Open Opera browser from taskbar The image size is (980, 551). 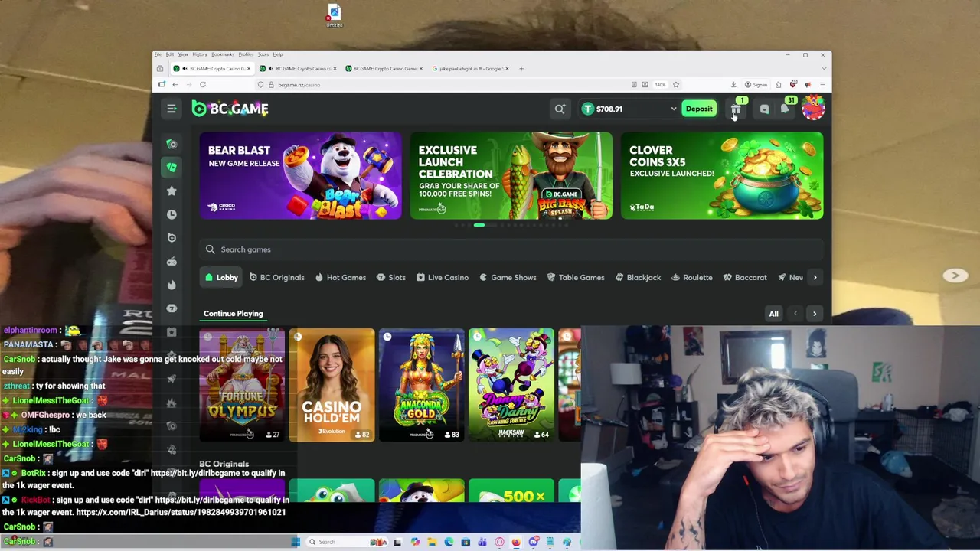click(x=499, y=542)
